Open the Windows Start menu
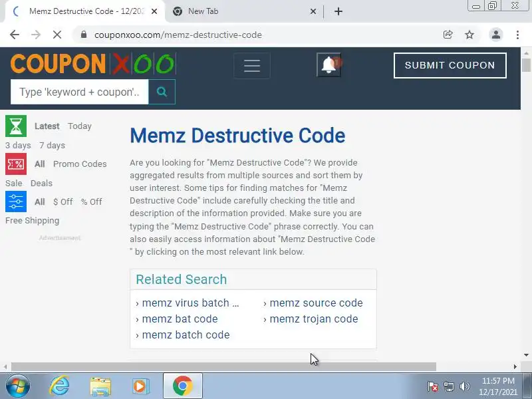Viewport: 532px width, 399px height. (x=18, y=386)
